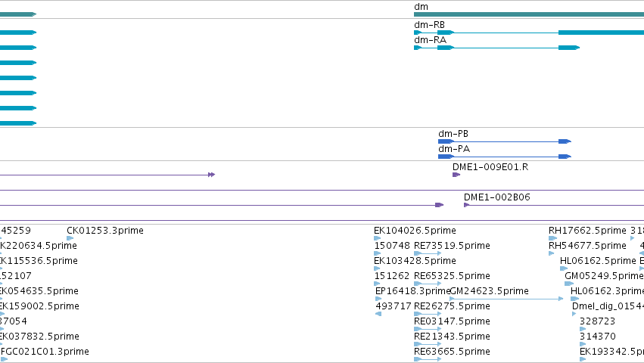Click the CK01253.3prime EST arrow
This screenshot has width=644, height=363.
(x=70, y=238)
